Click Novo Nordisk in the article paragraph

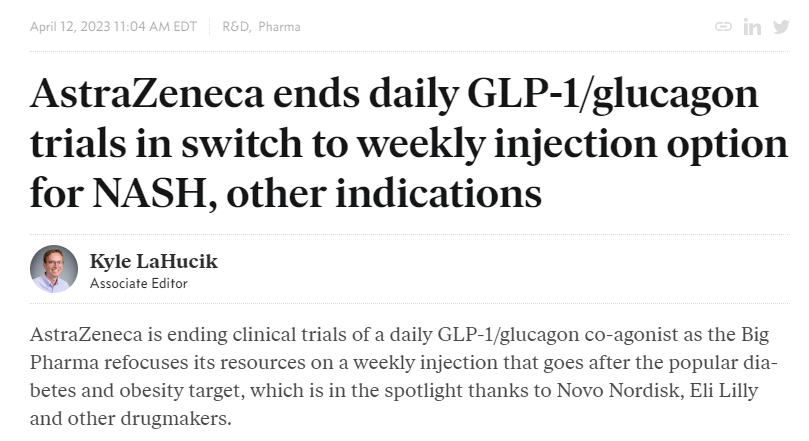pyautogui.click(x=620, y=390)
